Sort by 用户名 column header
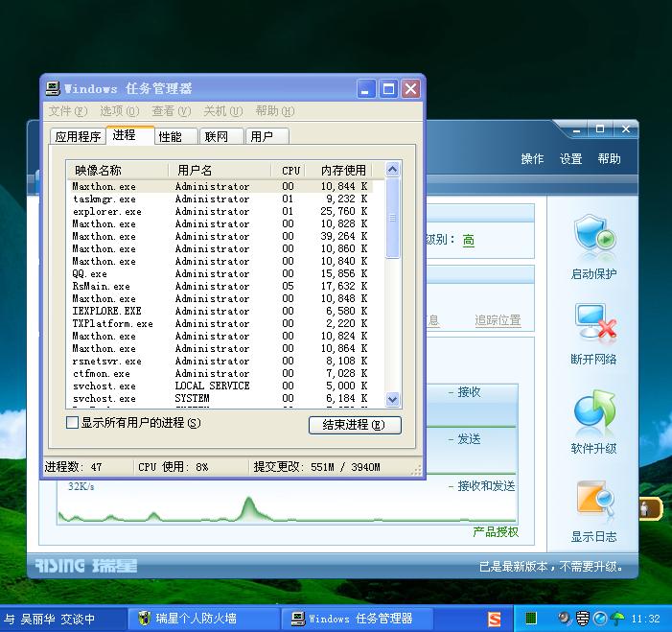672x632 pixels. [x=220, y=170]
